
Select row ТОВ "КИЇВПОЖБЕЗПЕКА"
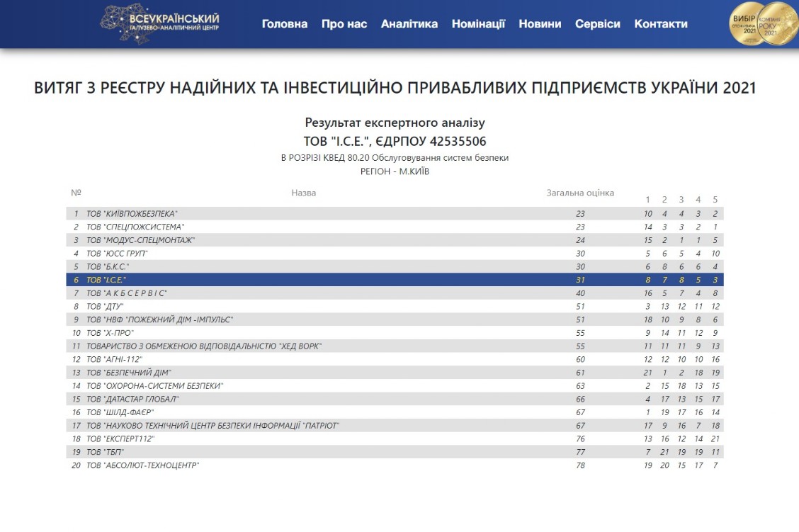395,213
